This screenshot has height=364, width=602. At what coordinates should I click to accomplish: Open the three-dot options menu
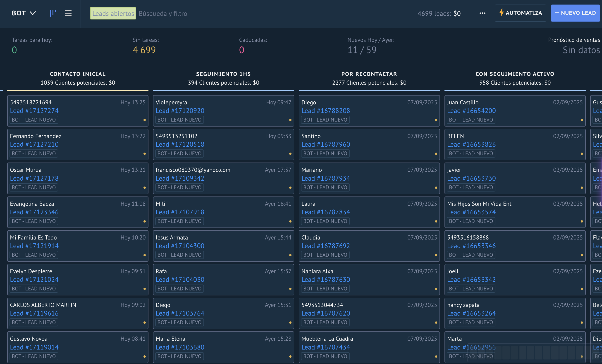point(483,13)
